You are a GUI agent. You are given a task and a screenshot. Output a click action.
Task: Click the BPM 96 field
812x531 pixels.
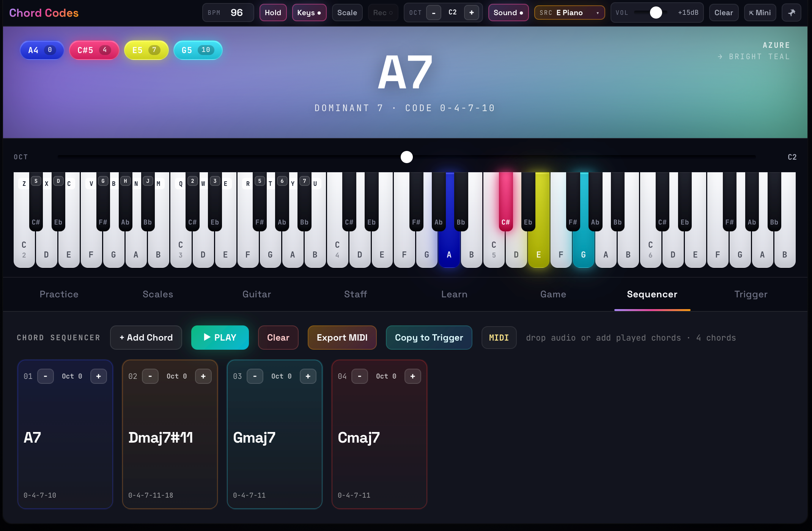228,13
